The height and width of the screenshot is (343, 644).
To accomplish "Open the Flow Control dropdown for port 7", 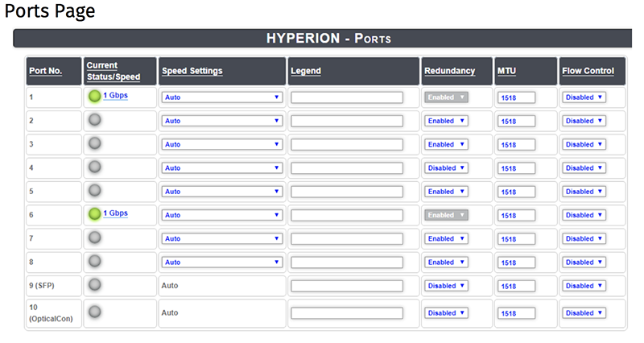I will coord(584,238).
